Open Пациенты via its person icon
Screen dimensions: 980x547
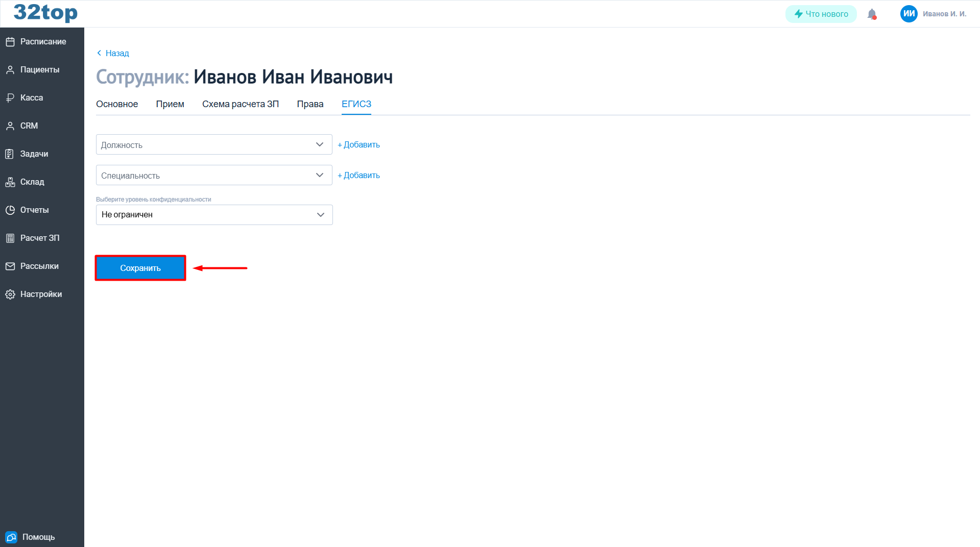[10, 70]
